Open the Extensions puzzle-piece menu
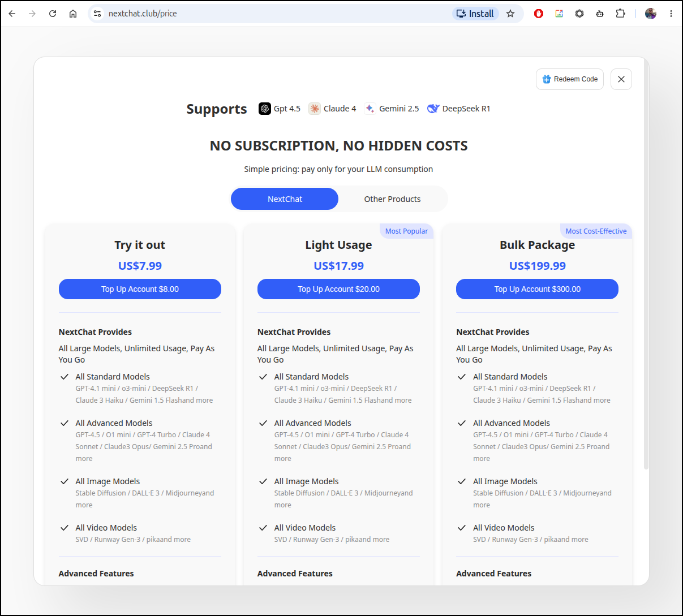The width and height of the screenshot is (683, 616). pos(621,14)
